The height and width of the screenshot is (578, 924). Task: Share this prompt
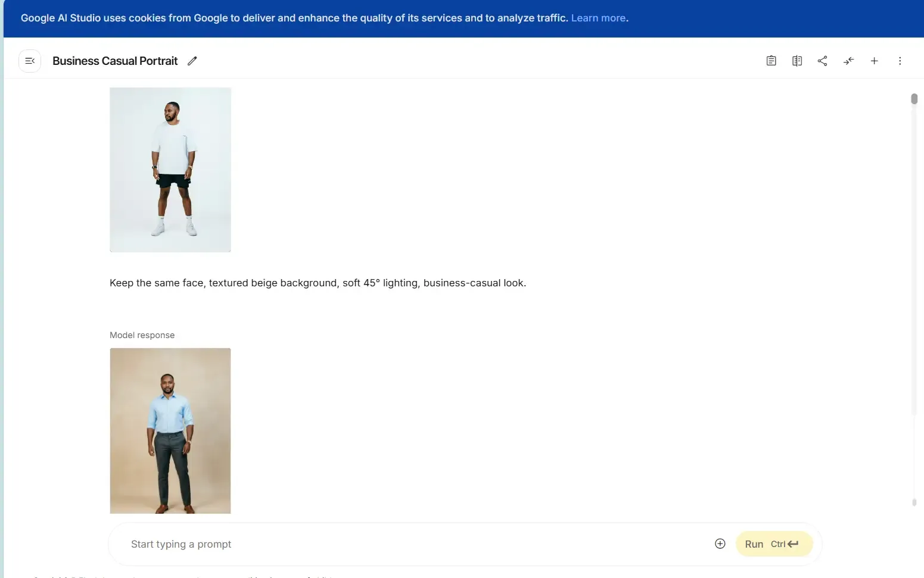[822, 61]
